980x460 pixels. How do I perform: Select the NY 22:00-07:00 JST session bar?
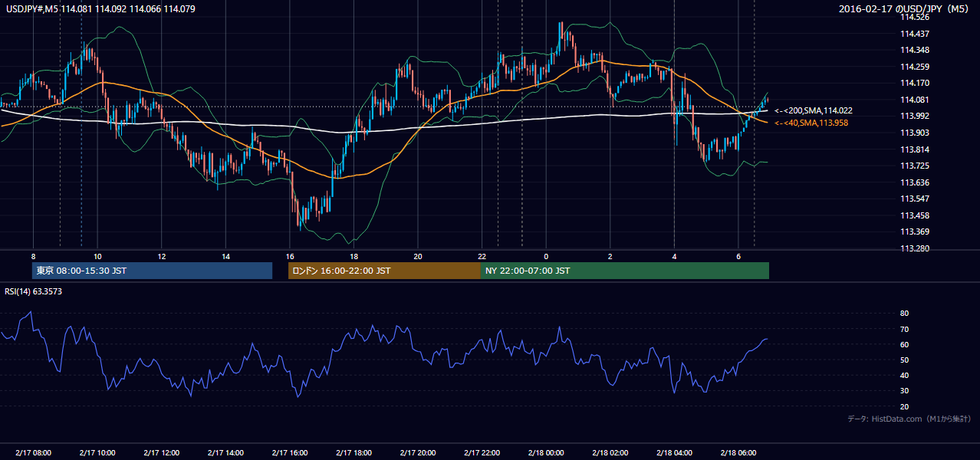[625, 271]
